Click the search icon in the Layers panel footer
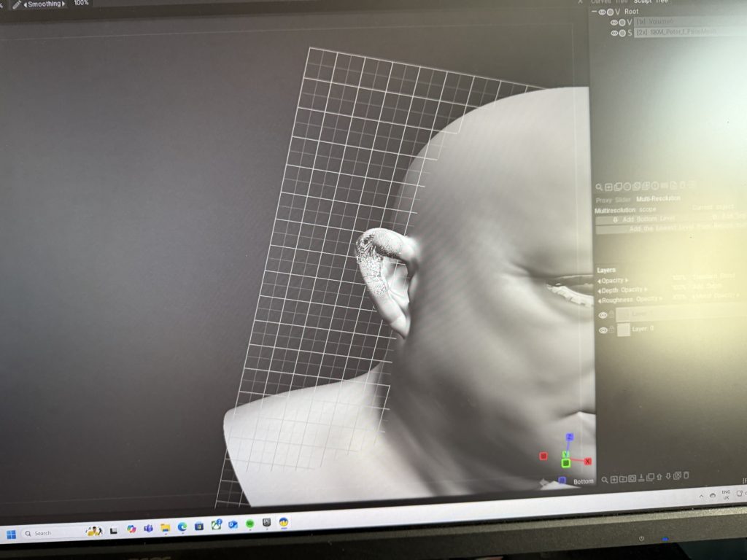 click(x=605, y=480)
